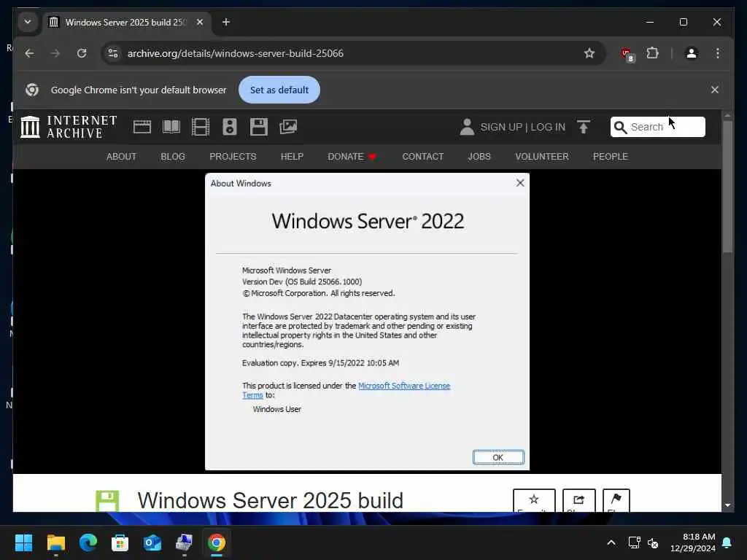747x560 pixels.
Task: Open the network status tray icon
Action: click(634, 542)
